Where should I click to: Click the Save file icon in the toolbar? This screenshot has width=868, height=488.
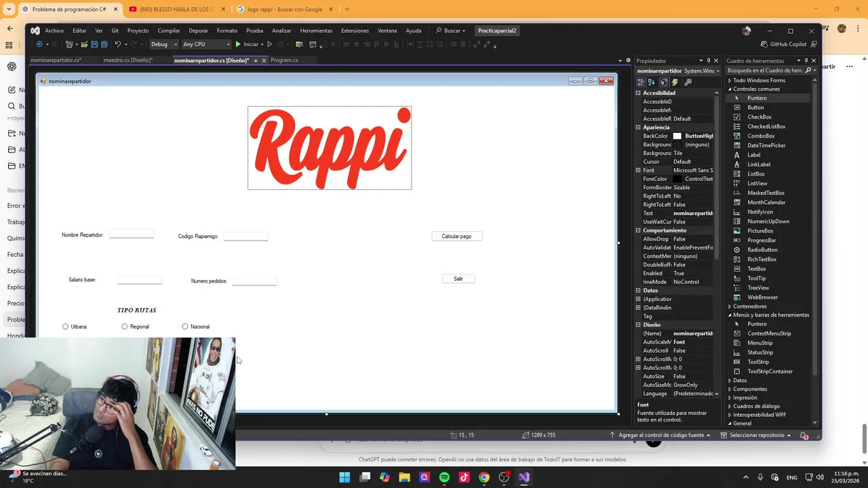94,44
